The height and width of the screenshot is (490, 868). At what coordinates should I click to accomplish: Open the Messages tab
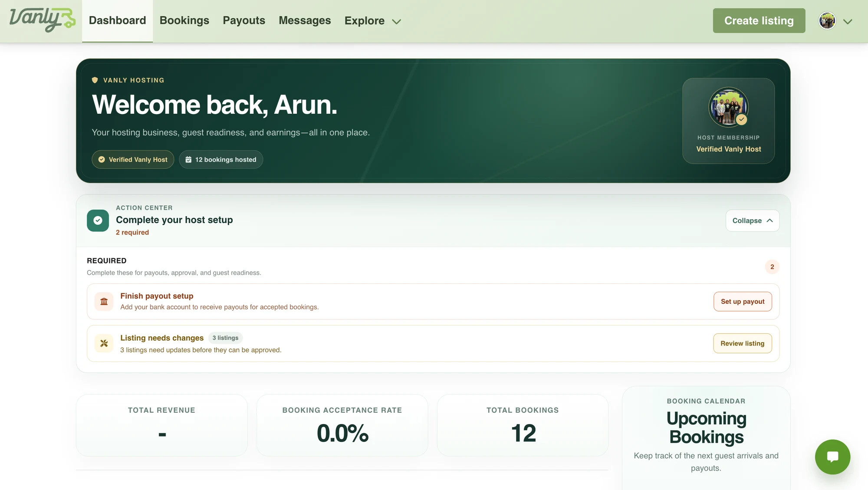pos(305,20)
